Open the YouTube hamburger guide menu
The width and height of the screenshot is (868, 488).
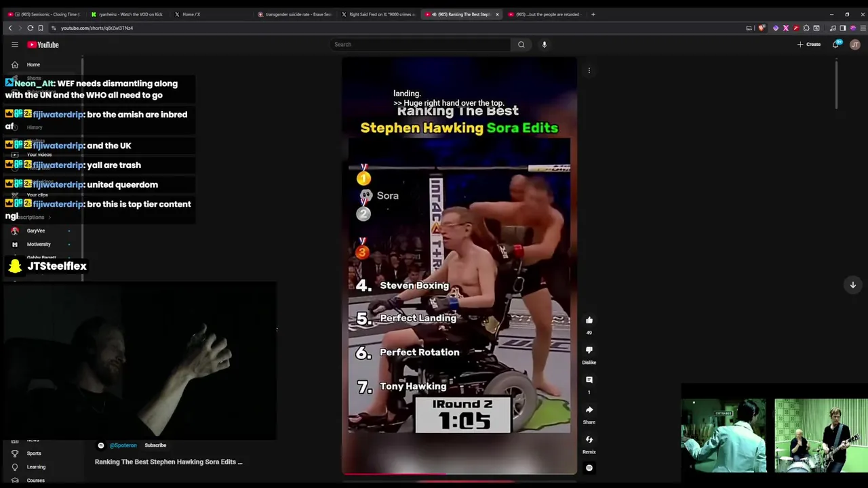tap(14, 45)
